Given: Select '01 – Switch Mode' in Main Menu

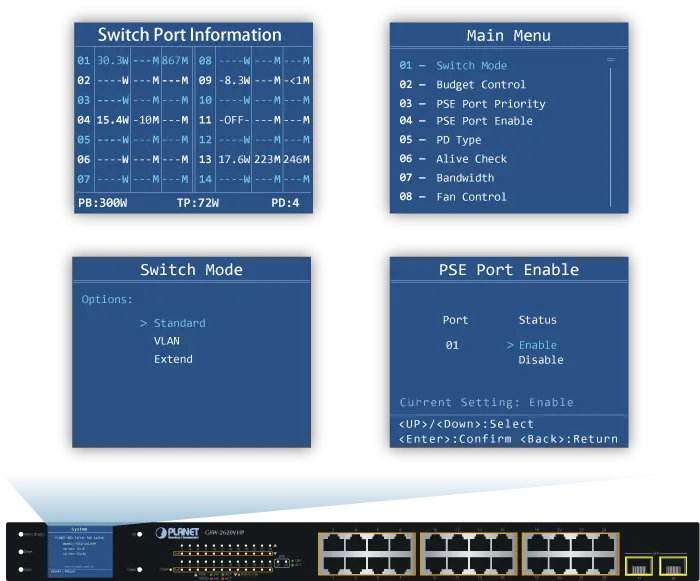Looking at the screenshot, I should point(453,66).
